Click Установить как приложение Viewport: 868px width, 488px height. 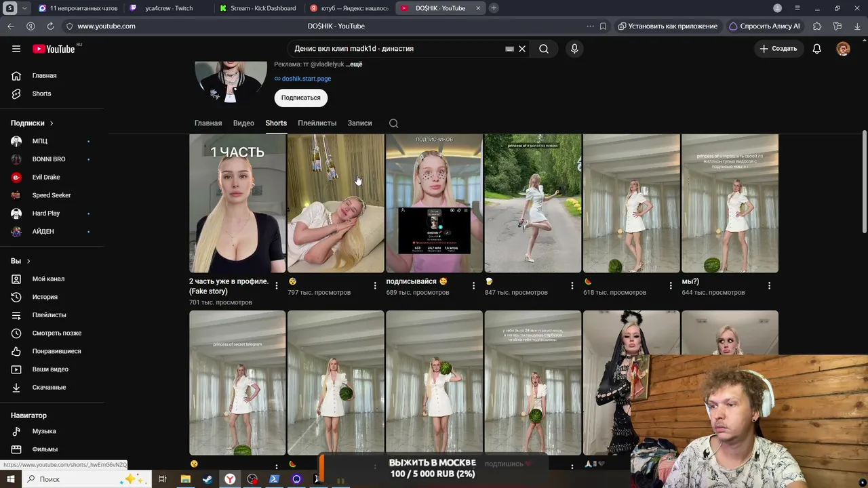(668, 26)
